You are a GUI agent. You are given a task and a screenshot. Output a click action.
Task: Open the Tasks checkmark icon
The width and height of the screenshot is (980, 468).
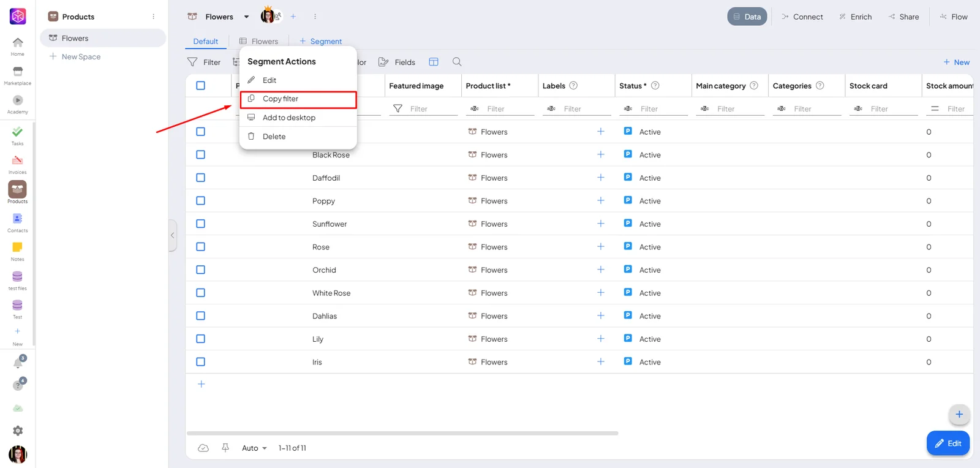click(x=18, y=132)
